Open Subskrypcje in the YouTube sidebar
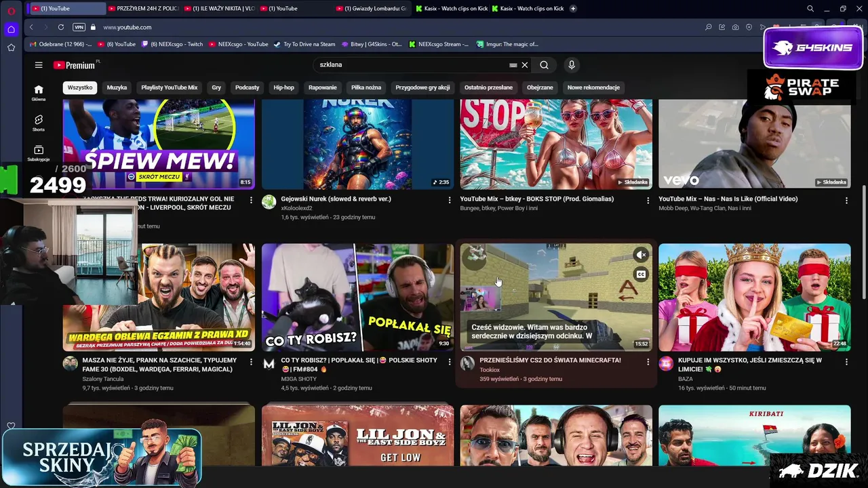 [x=39, y=153]
